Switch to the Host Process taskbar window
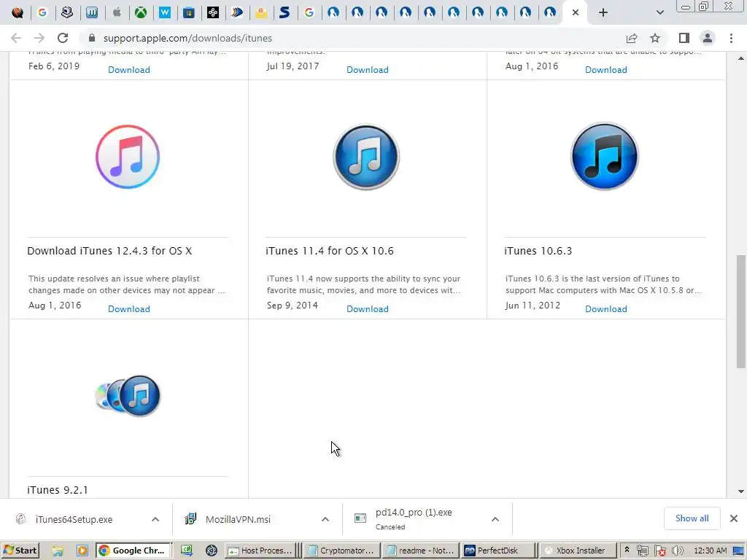 (260, 551)
